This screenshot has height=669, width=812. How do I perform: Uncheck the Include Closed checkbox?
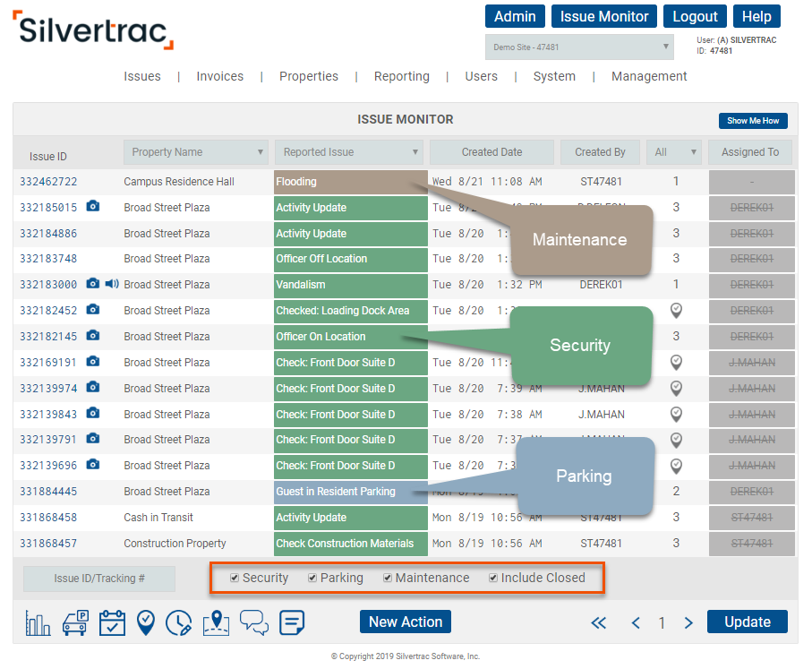[493, 578]
